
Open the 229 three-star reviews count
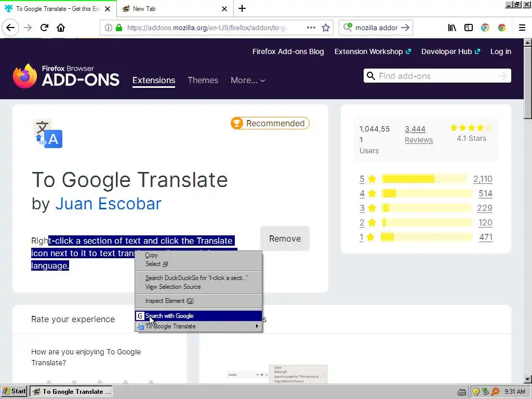point(485,208)
